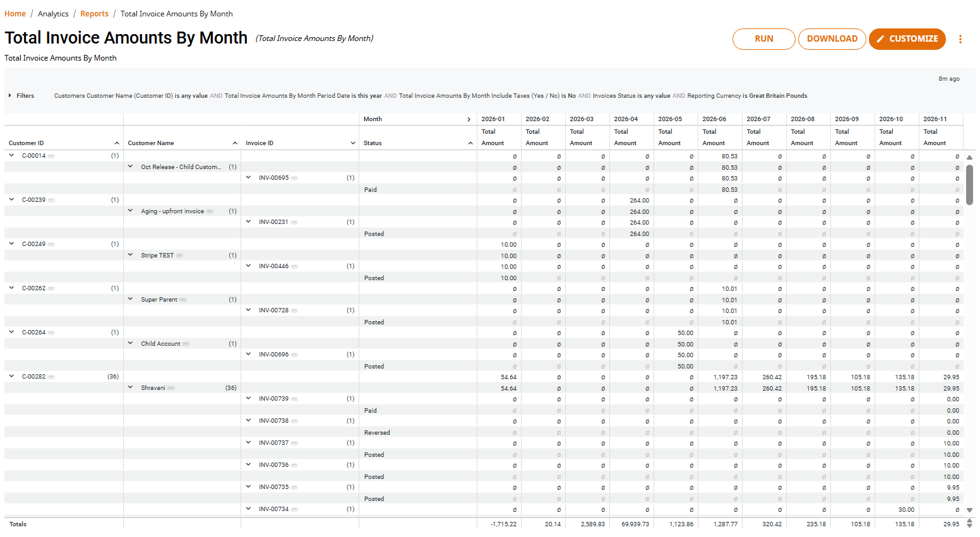Collapse the C-00239 customer row
This screenshot has width=980, height=537.
tap(11, 199)
